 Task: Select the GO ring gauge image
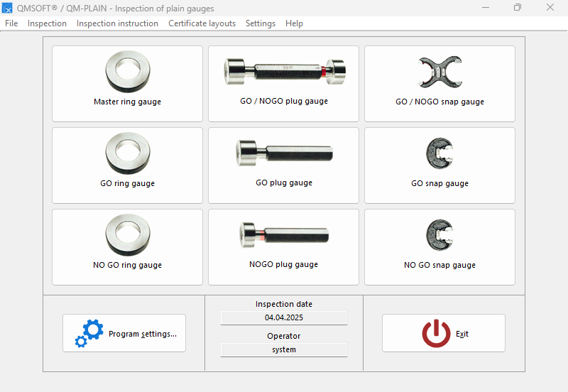128,153
